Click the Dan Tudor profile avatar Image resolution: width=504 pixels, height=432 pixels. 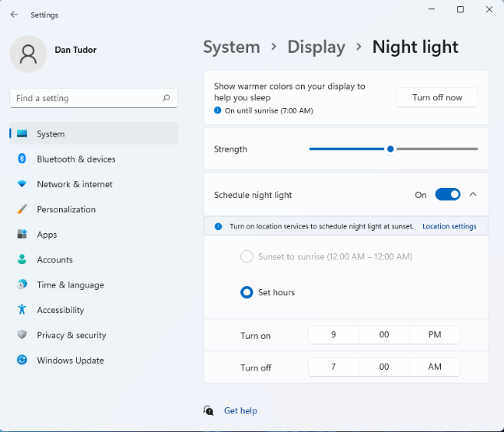[x=28, y=54]
